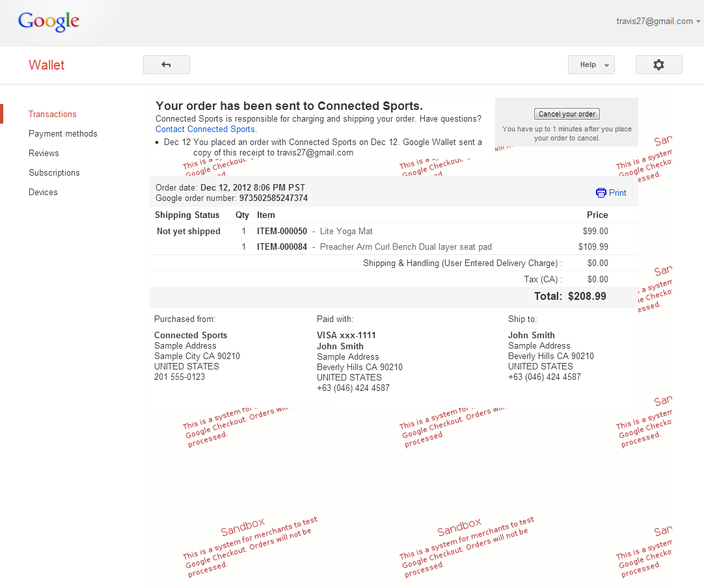Screen dimensions: 704x588
Task: Select Subscriptions in the sidebar
Action: tap(54, 173)
